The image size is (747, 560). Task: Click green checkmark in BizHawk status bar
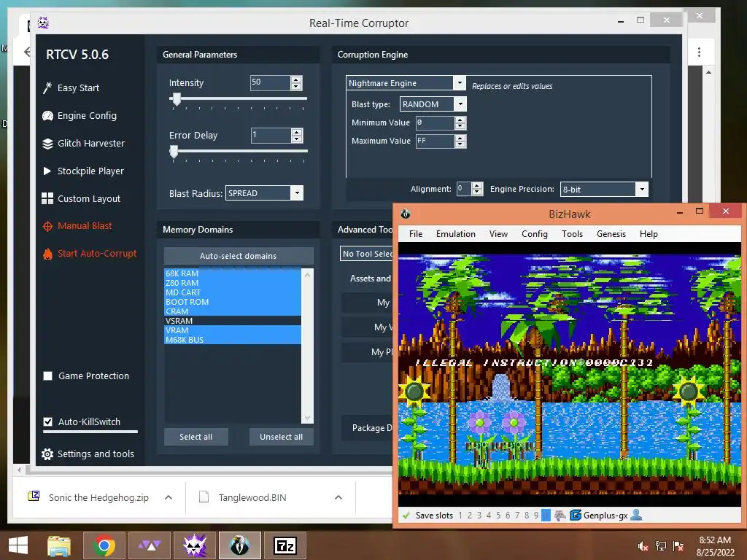406,516
